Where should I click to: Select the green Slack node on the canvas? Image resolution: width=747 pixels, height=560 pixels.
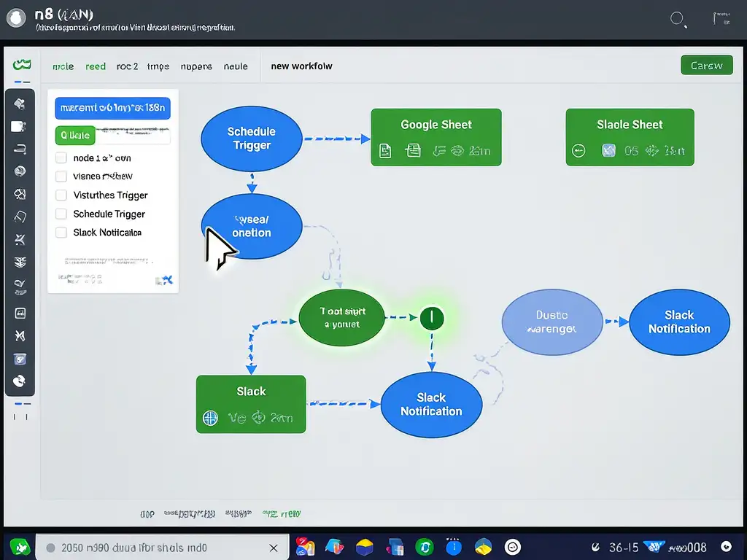coord(251,404)
